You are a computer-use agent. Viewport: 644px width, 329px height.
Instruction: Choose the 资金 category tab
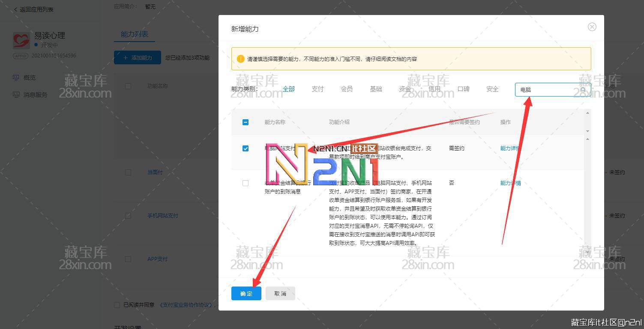(405, 89)
